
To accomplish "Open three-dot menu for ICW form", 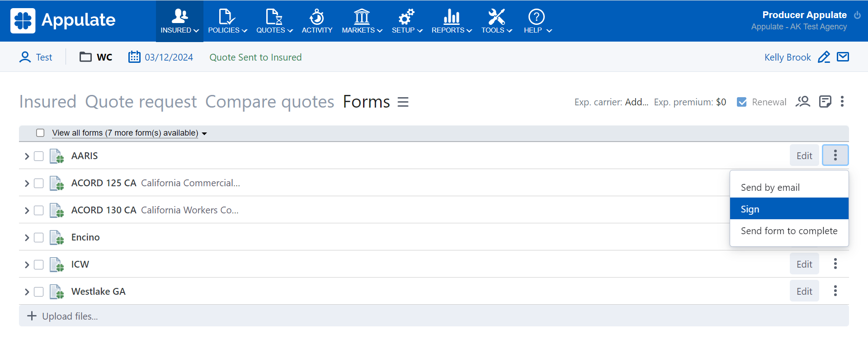I will [835, 264].
